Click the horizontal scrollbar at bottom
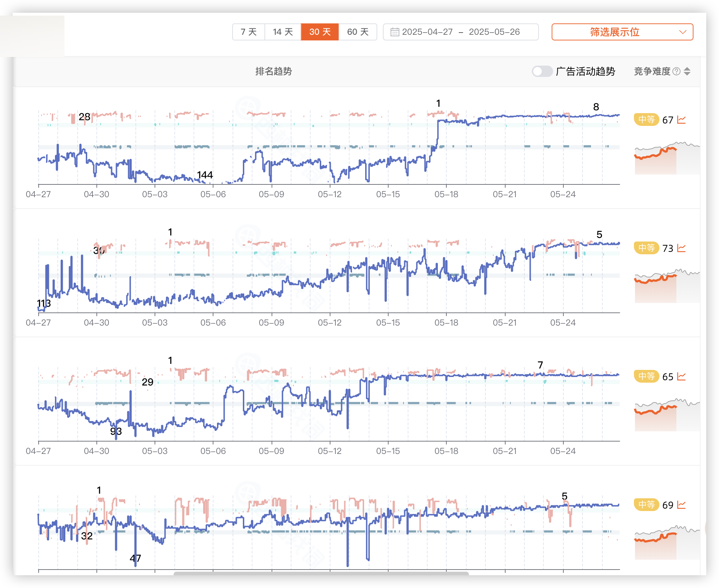Viewport: 719px width, 588px height. pyautogui.click(x=321, y=573)
